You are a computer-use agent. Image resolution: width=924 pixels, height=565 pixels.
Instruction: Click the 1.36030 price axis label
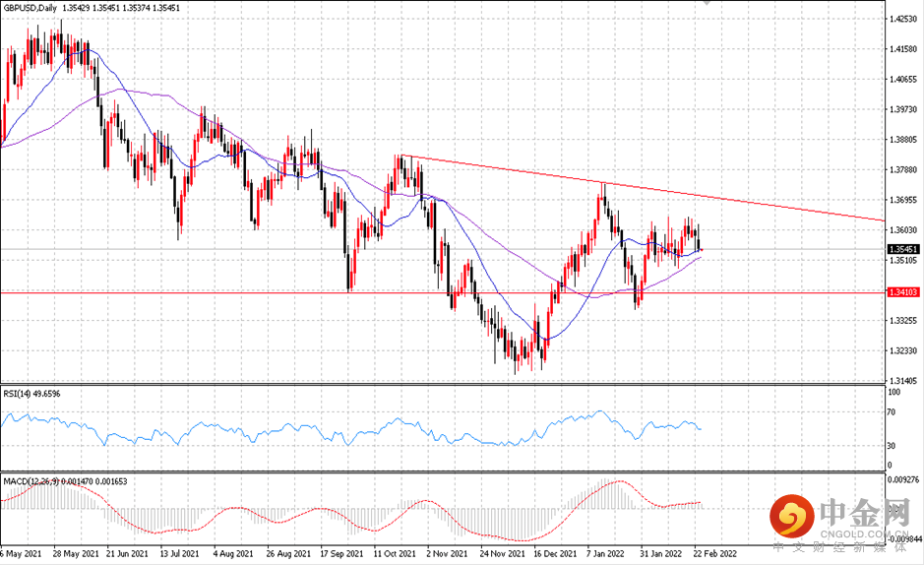point(902,229)
